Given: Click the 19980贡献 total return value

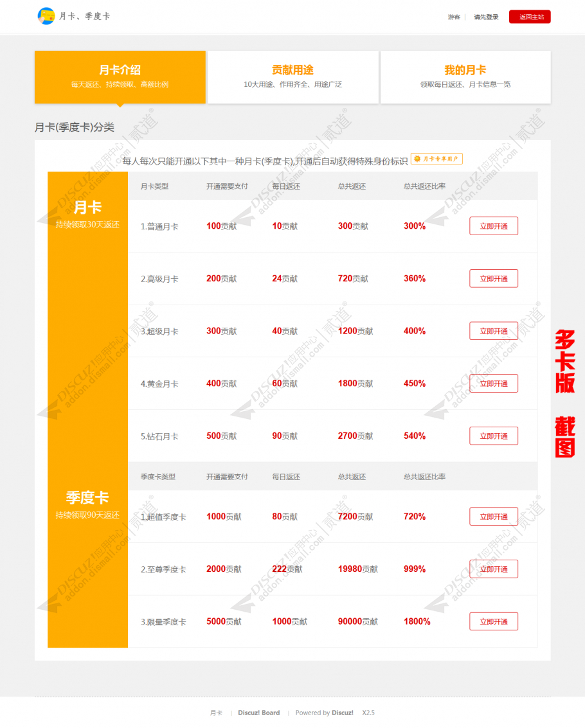Looking at the screenshot, I should click(x=358, y=569).
